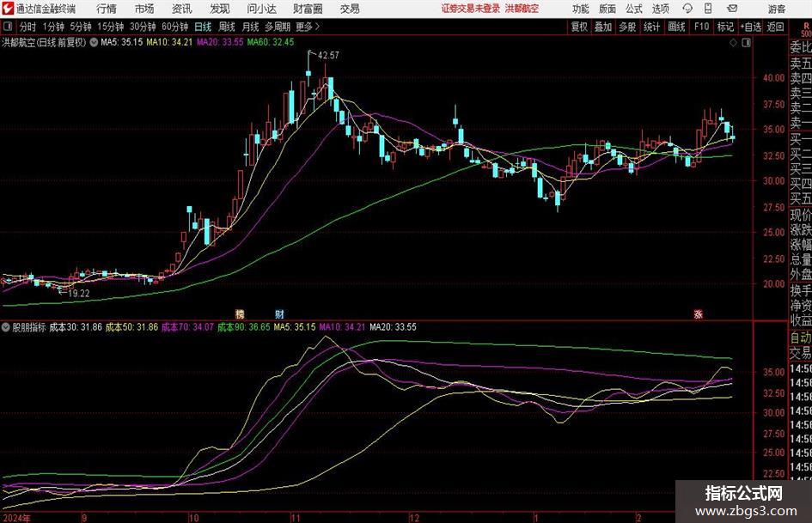Open the 公式 menu
Image resolution: width=812 pixels, height=523 pixels.
click(x=634, y=9)
